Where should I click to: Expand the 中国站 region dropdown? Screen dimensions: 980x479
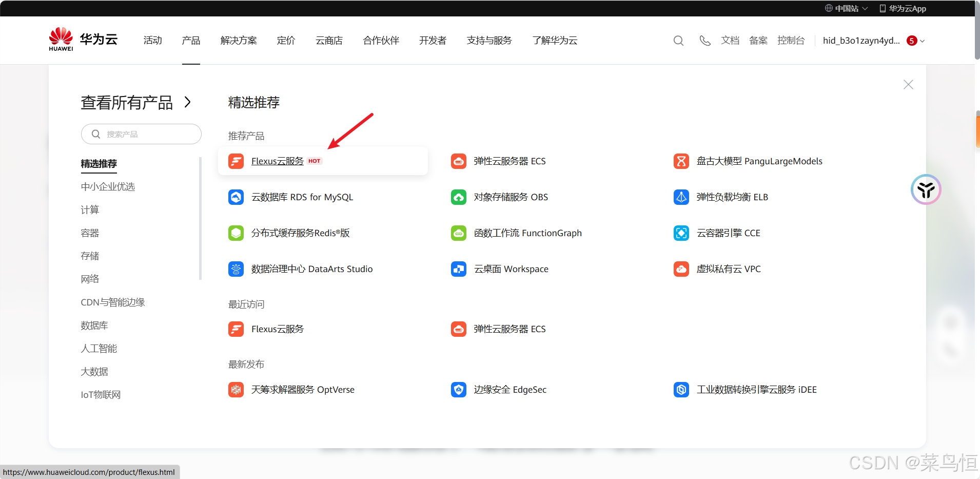click(x=847, y=8)
